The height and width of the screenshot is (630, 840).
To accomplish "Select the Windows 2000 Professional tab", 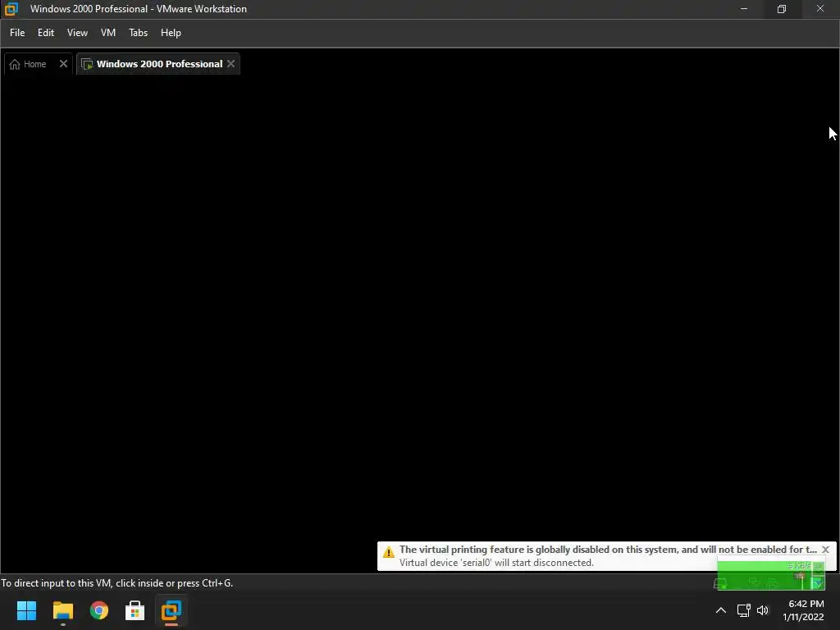I will pyautogui.click(x=159, y=64).
